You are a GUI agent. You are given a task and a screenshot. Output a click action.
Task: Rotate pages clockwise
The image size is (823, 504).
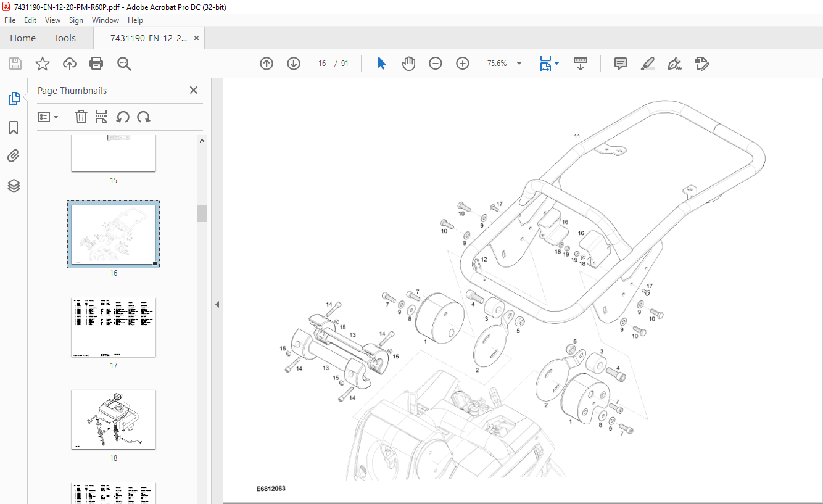coord(144,117)
